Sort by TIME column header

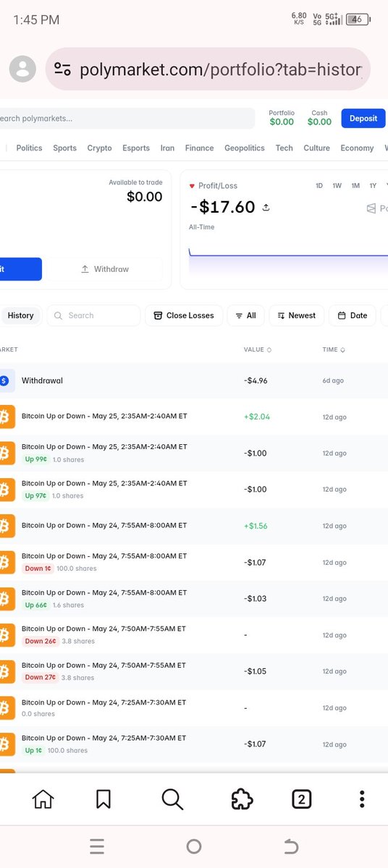click(x=334, y=350)
